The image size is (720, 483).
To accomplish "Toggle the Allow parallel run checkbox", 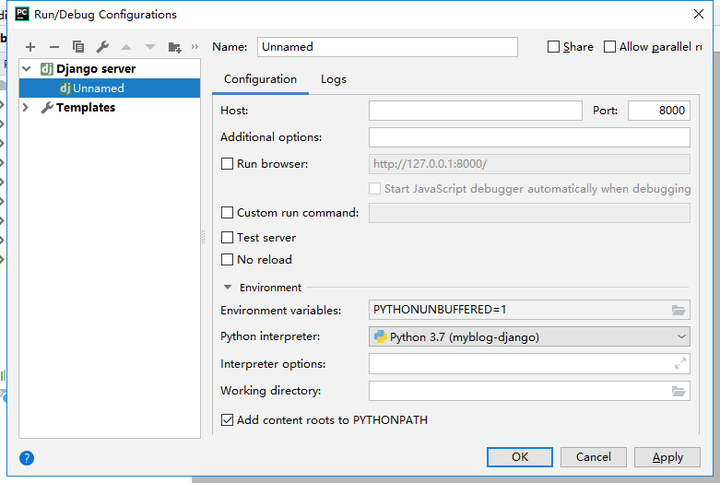I will (x=610, y=47).
